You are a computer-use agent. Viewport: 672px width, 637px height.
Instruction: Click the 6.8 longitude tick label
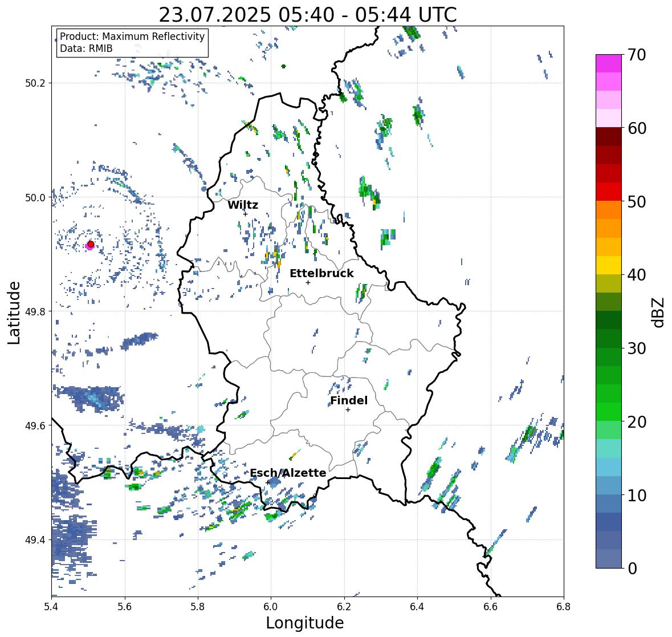[564, 607]
